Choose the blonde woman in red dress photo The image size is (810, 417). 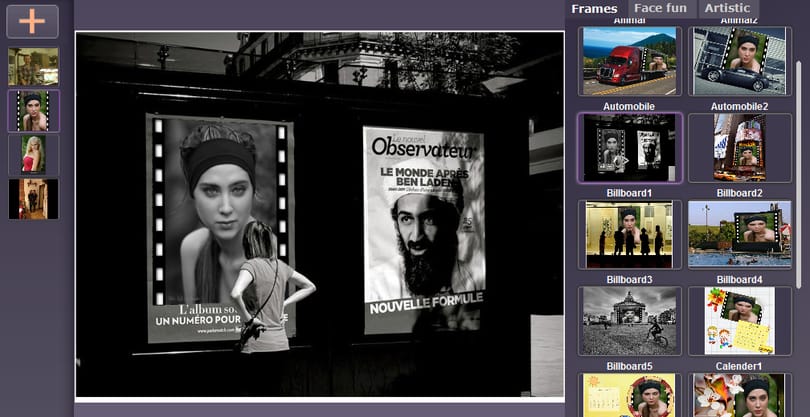pos(34,155)
